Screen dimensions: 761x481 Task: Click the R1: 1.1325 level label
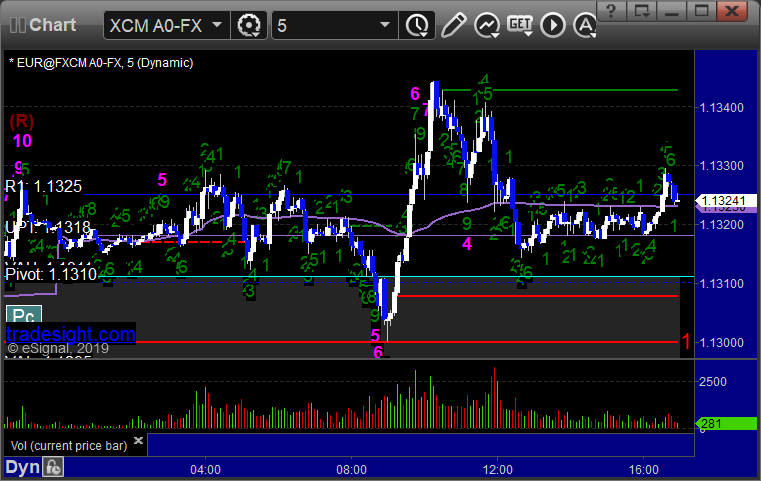(43, 186)
